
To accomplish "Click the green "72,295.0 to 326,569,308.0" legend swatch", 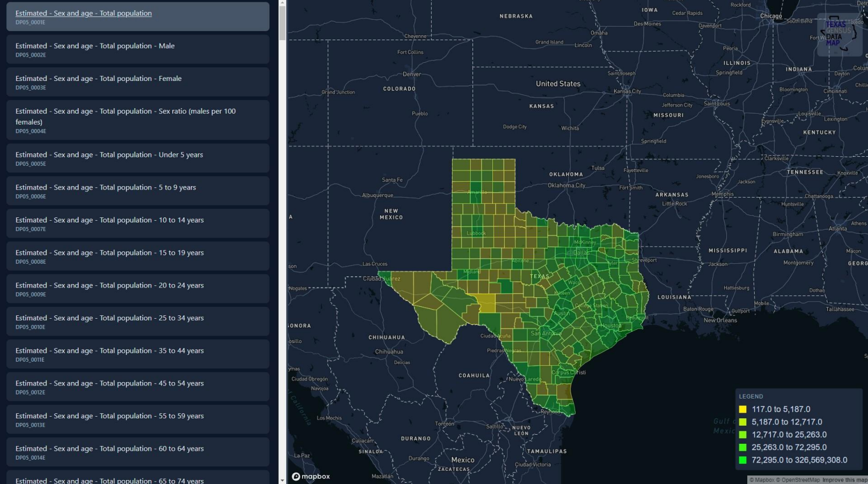I will (743, 460).
